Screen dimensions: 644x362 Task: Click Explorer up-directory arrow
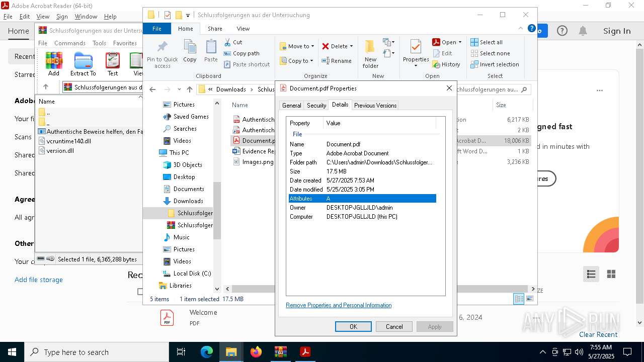pyautogui.click(x=189, y=89)
